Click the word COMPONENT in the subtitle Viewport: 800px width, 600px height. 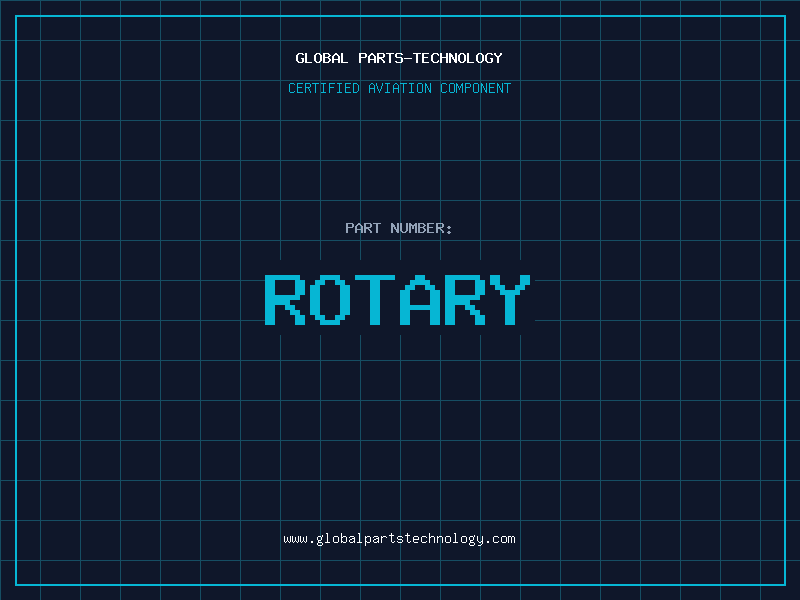pos(476,88)
